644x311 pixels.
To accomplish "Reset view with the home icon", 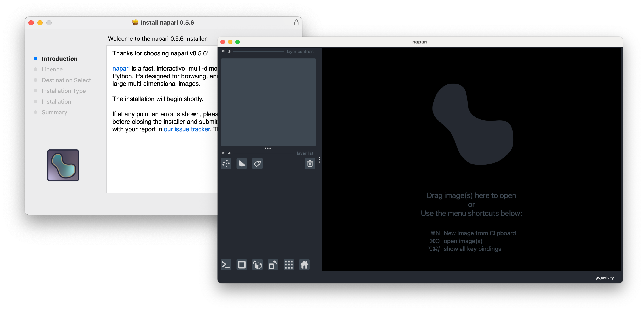I will [x=304, y=265].
